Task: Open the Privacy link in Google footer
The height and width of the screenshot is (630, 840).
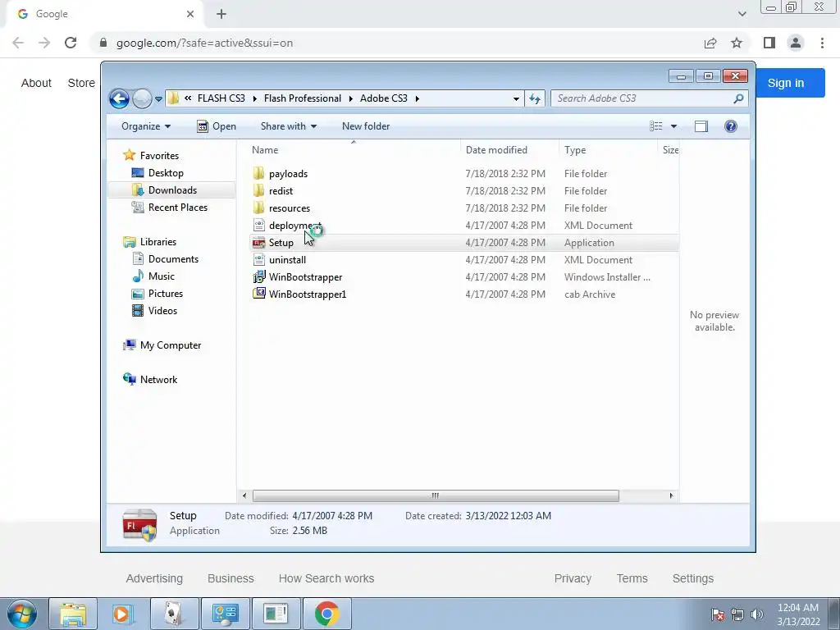Action: [x=573, y=578]
